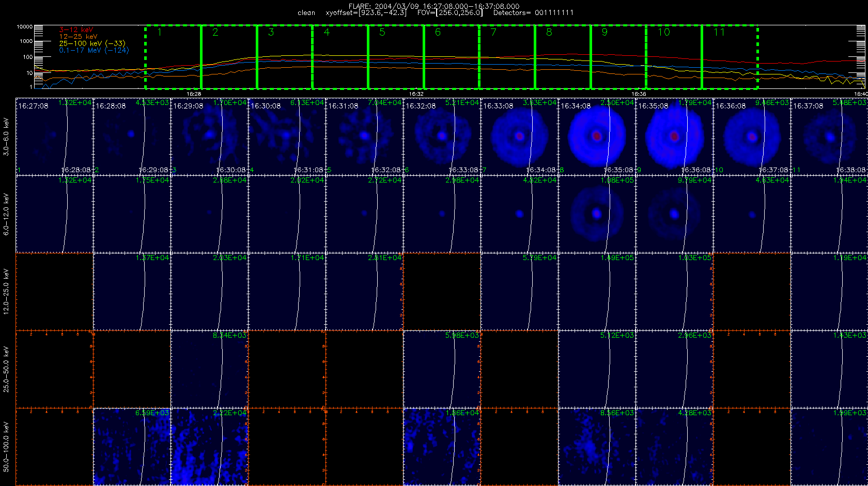Click the orange 12-25 keV legend entry
The width and height of the screenshot is (868, 486).
[x=78, y=37]
